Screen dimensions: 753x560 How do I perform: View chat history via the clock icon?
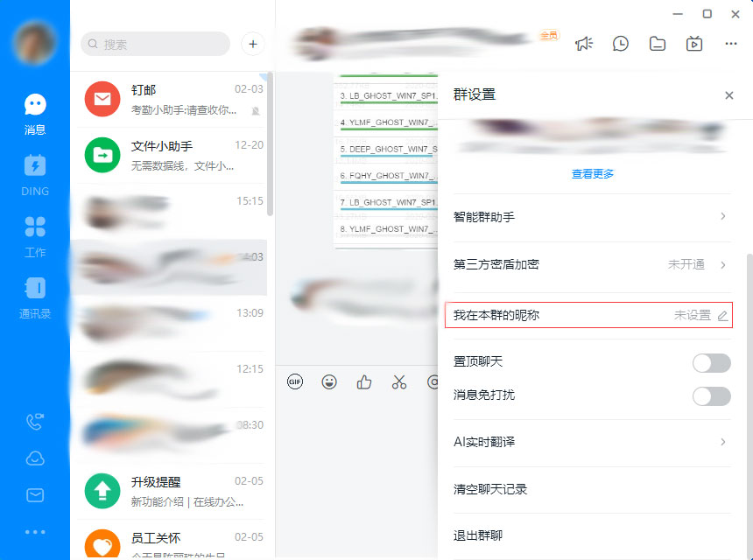click(x=621, y=43)
